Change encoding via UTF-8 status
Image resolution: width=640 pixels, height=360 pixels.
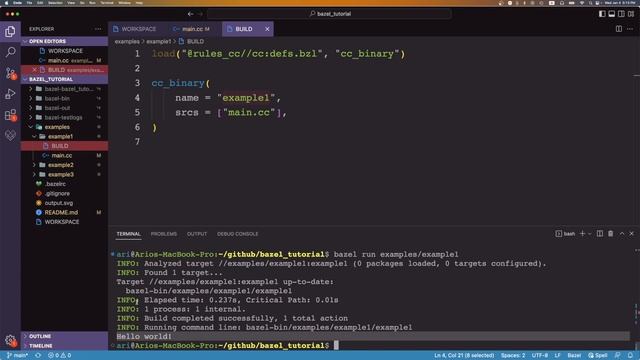point(540,356)
